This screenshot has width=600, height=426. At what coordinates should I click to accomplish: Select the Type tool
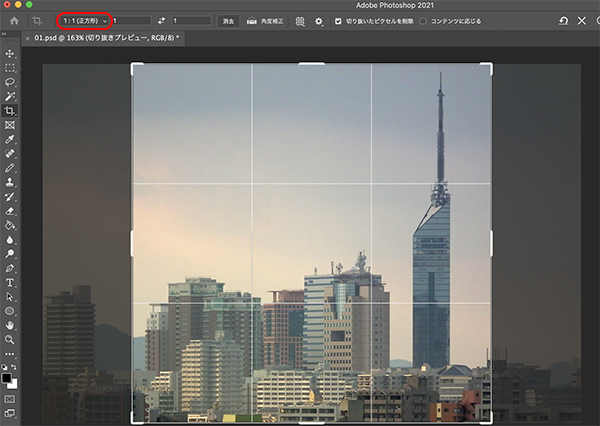tap(10, 282)
